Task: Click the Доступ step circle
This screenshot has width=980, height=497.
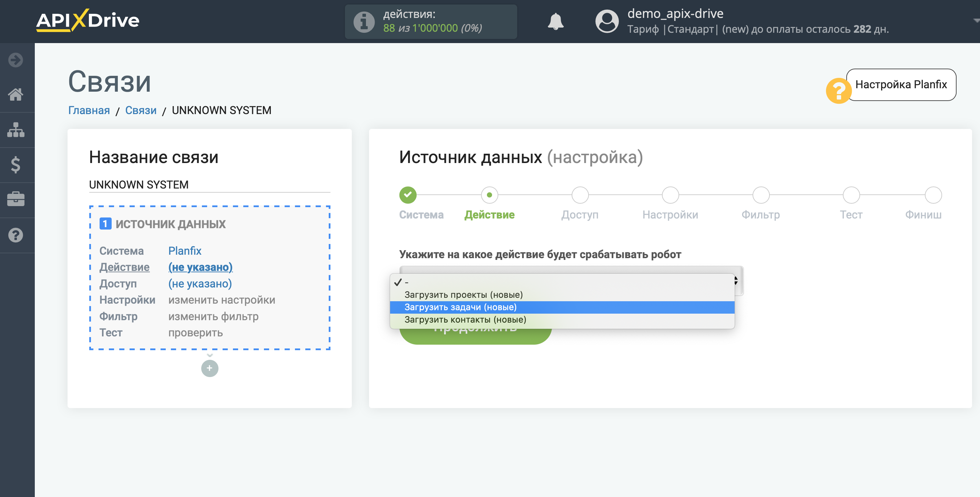Action: [x=580, y=195]
